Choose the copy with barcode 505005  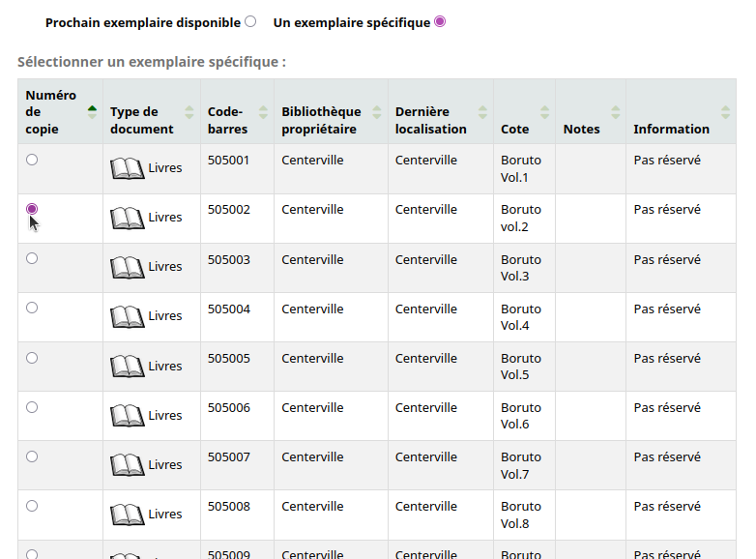32,358
